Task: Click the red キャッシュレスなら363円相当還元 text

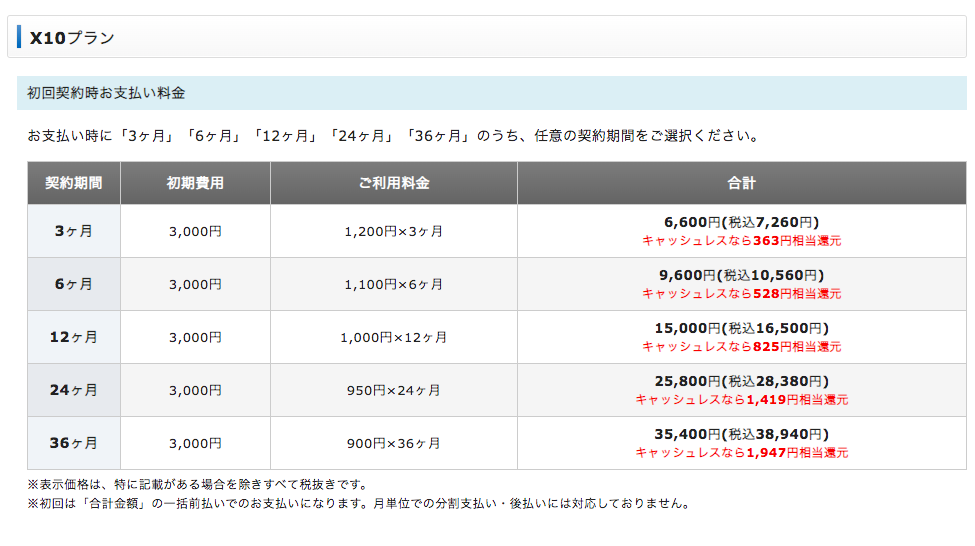Action: coord(742,241)
